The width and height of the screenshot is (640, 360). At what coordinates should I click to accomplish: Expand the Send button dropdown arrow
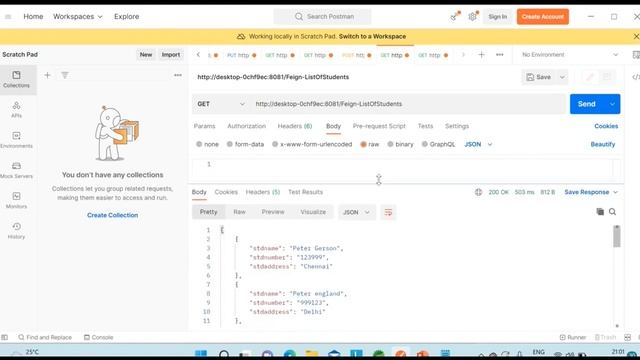(612, 104)
